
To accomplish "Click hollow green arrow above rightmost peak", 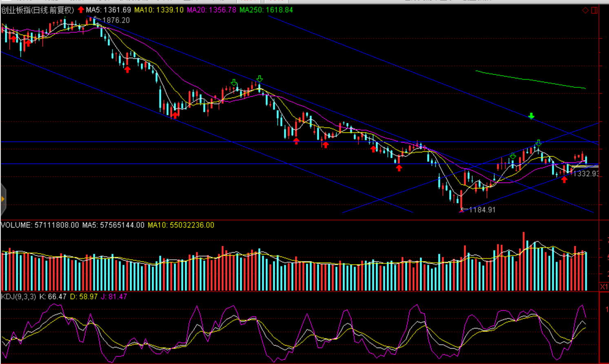I will [x=538, y=143].
